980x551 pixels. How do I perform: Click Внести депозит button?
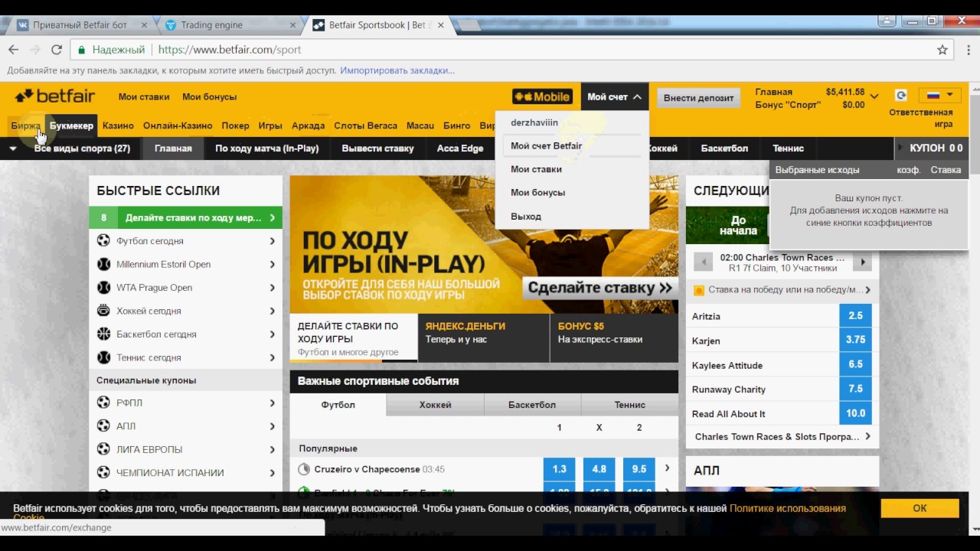coord(698,97)
